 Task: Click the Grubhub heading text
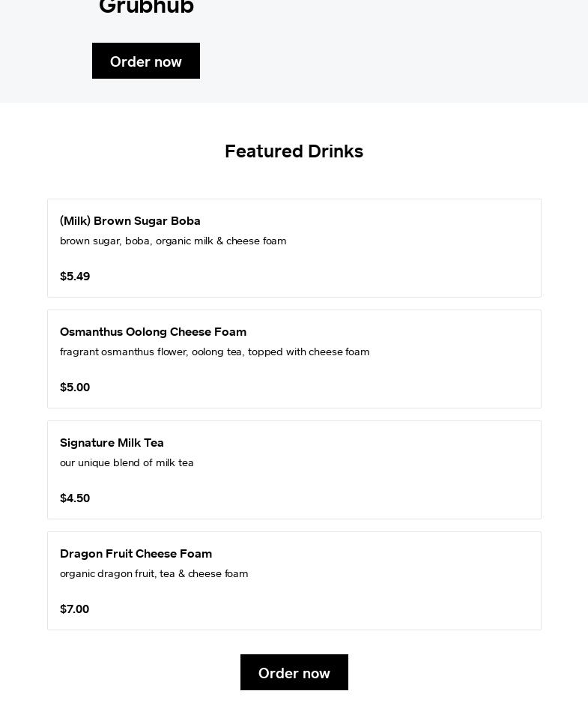coord(146,7)
